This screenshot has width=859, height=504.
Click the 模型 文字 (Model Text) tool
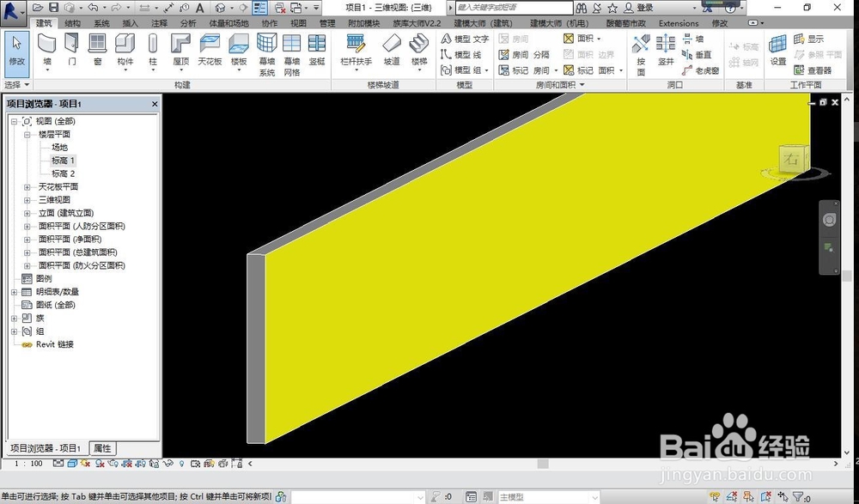click(x=465, y=39)
